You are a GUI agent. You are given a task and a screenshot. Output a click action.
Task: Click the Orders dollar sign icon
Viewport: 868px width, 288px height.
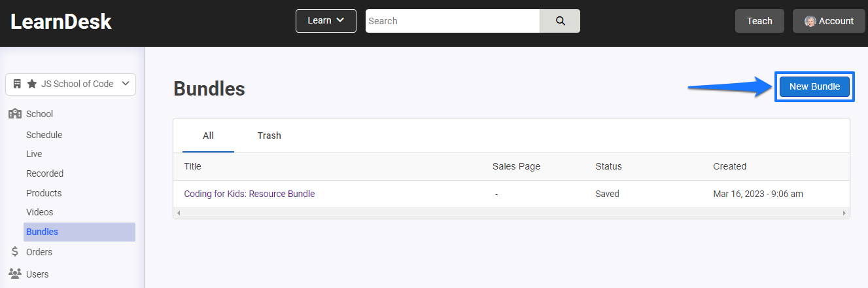point(15,252)
